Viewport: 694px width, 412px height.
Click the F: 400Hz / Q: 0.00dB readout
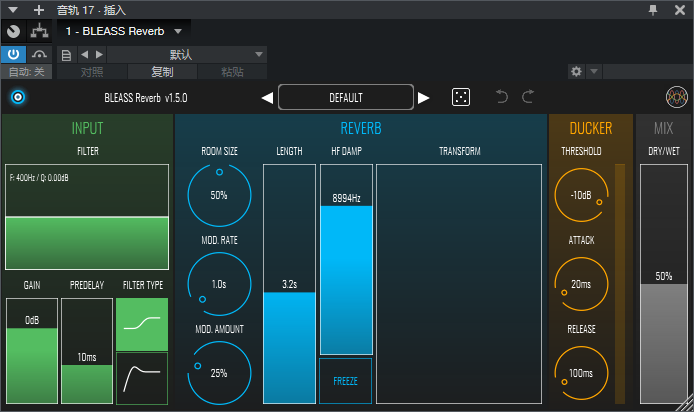pos(39,178)
